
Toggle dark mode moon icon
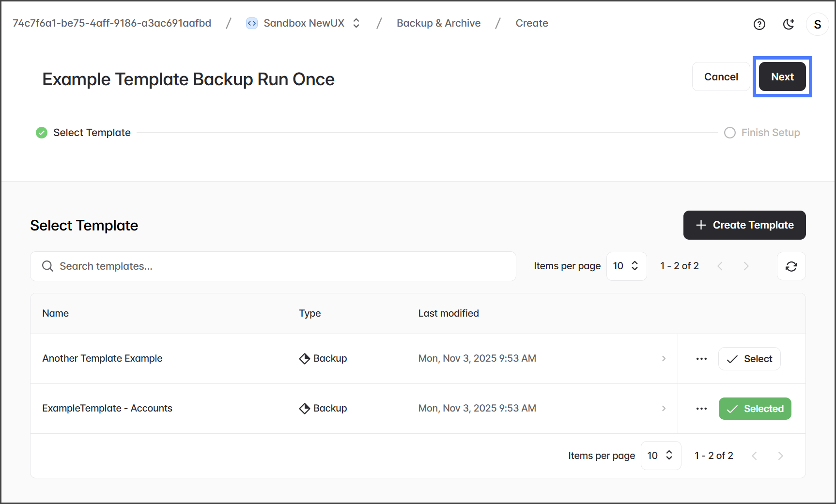tap(789, 24)
